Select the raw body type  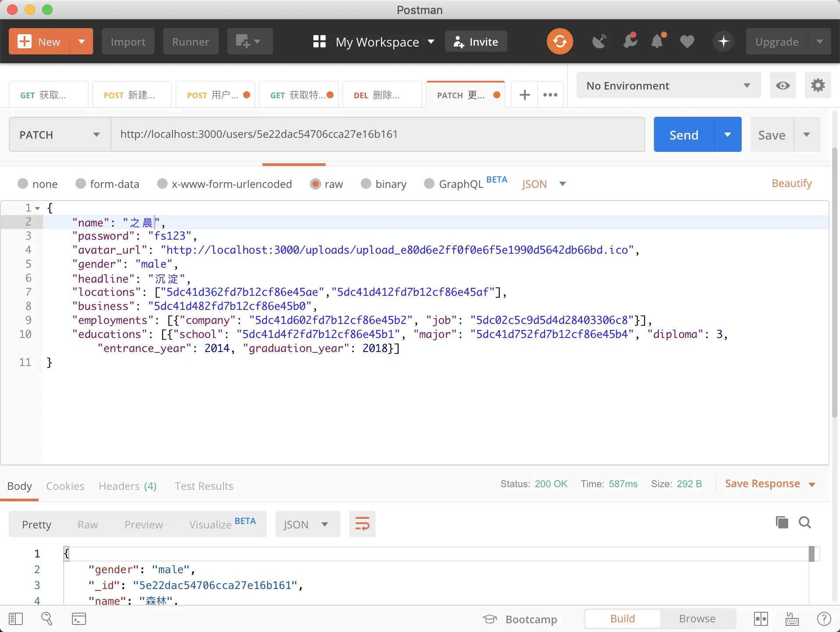[x=315, y=184]
